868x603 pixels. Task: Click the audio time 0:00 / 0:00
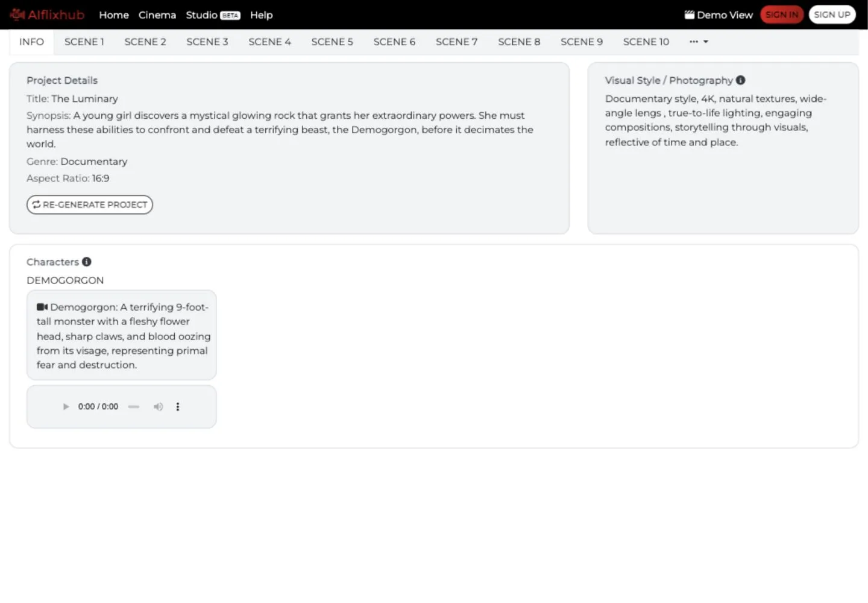(x=98, y=407)
